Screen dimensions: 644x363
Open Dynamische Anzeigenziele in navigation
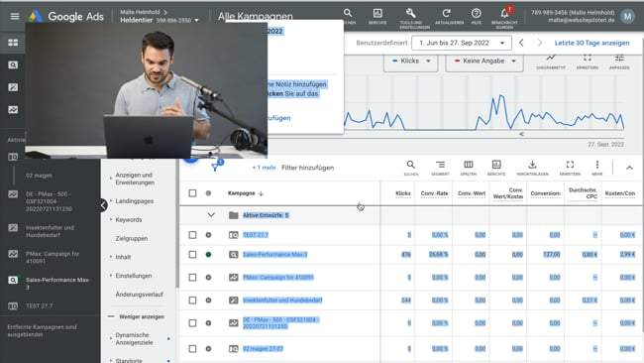pos(134,338)
